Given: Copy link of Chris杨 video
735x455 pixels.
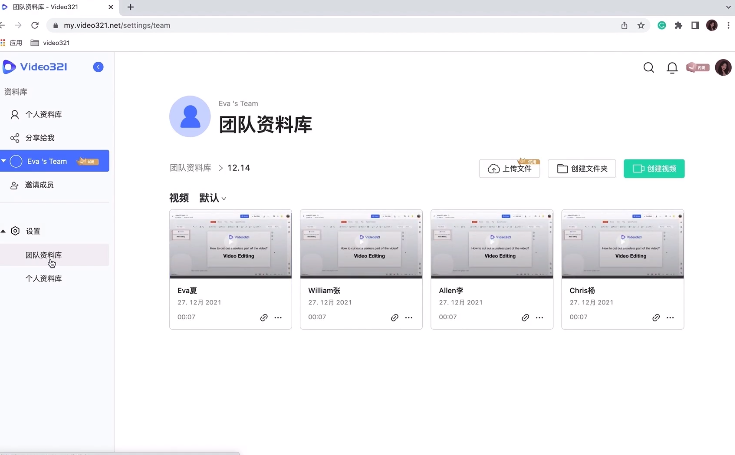Looking at the screenshot, I should [x=656, y=317].
